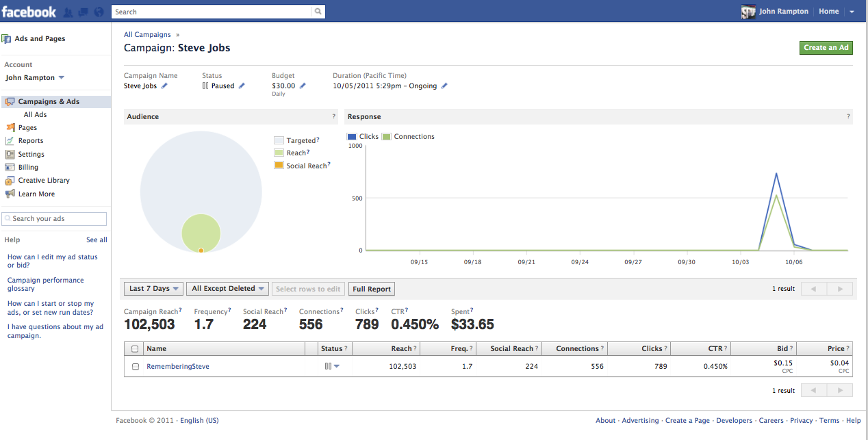Go back via All Campaigns breadcrumb
This screenshot has height=440, width=868.
147,34
